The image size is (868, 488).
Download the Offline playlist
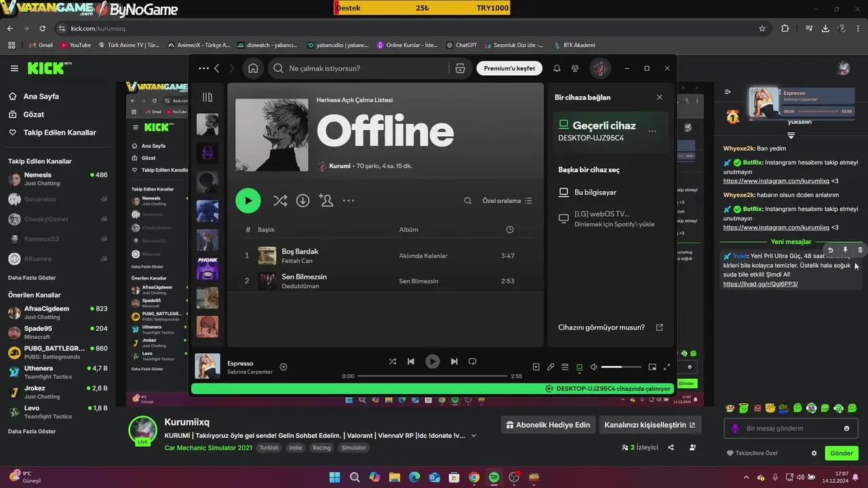click(x=303, y=201)
